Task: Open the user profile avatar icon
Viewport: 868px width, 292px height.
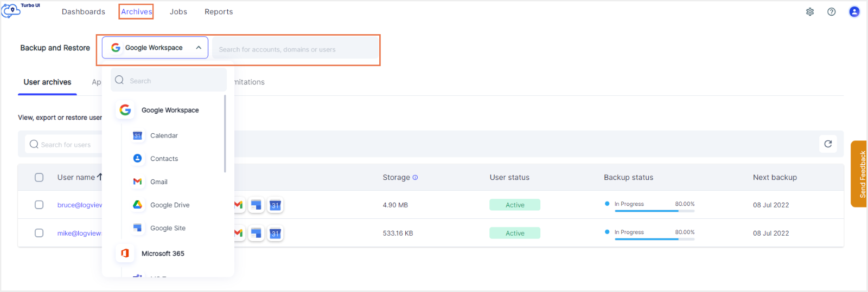Action: 854,11
